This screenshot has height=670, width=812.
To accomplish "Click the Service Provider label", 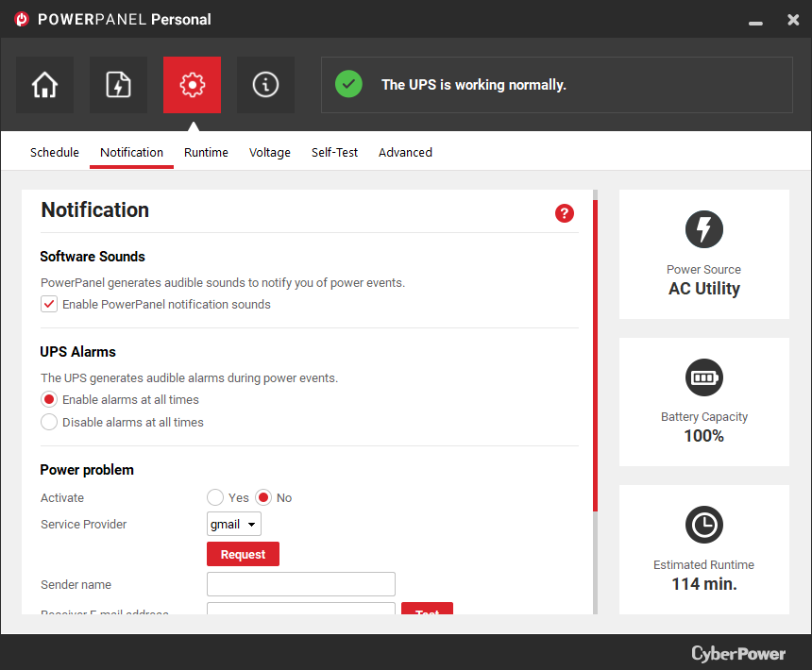I will (83, 524).
